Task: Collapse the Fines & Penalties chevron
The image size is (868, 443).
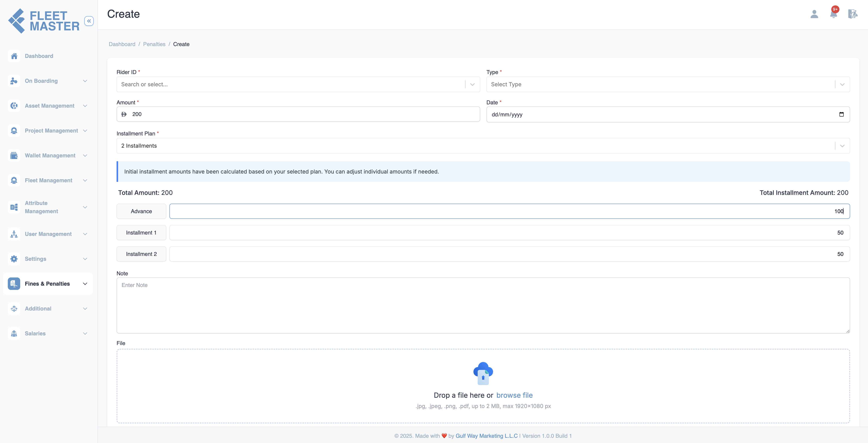Action: tap(85, 284)
